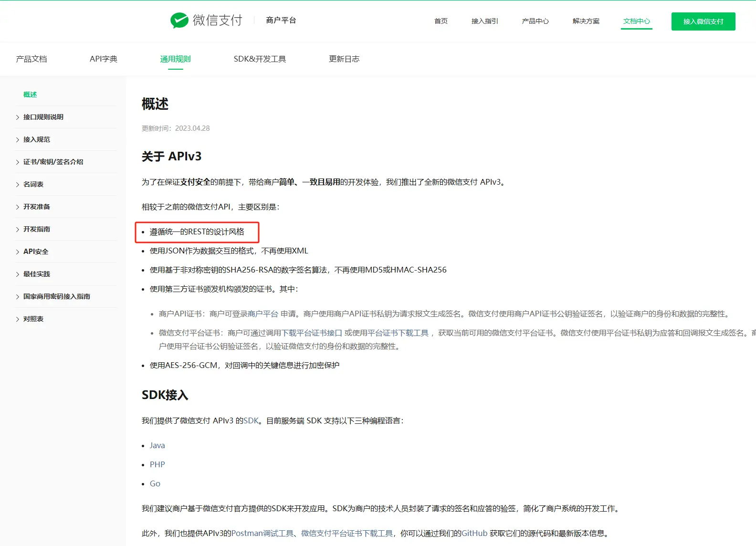
Task: Open sidebar item 接口规则说明
Action: pos(43,117)
